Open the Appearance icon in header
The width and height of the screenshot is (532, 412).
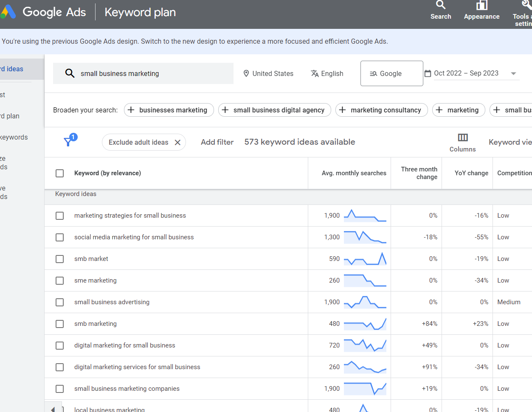pos(481,5)
